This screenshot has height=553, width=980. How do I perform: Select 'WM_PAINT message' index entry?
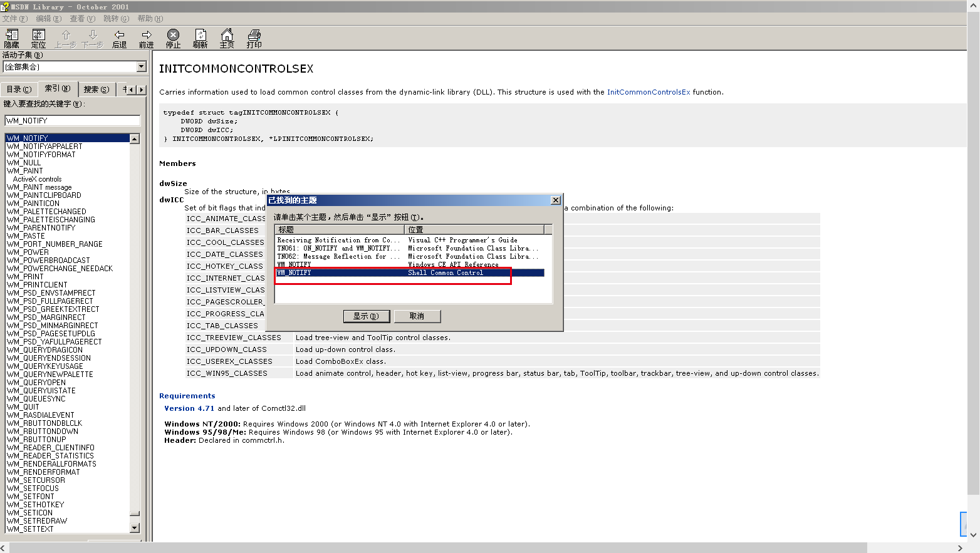[39, 187]
